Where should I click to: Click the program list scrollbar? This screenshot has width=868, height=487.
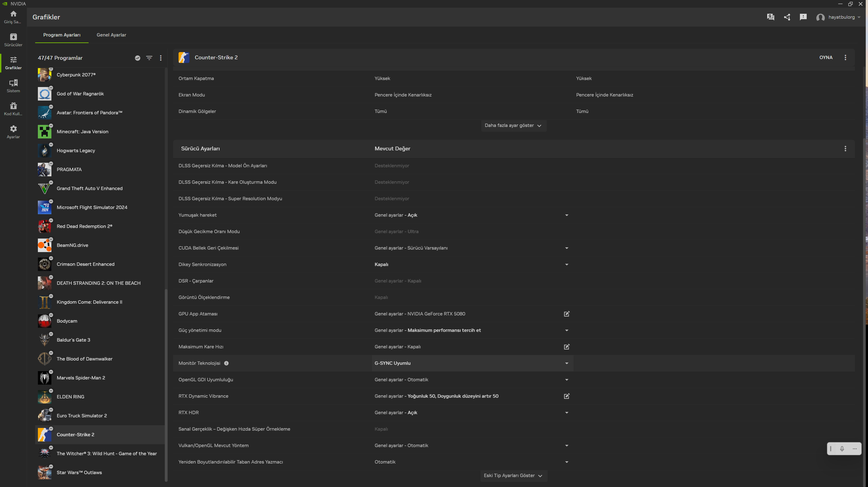click(166, 385)
